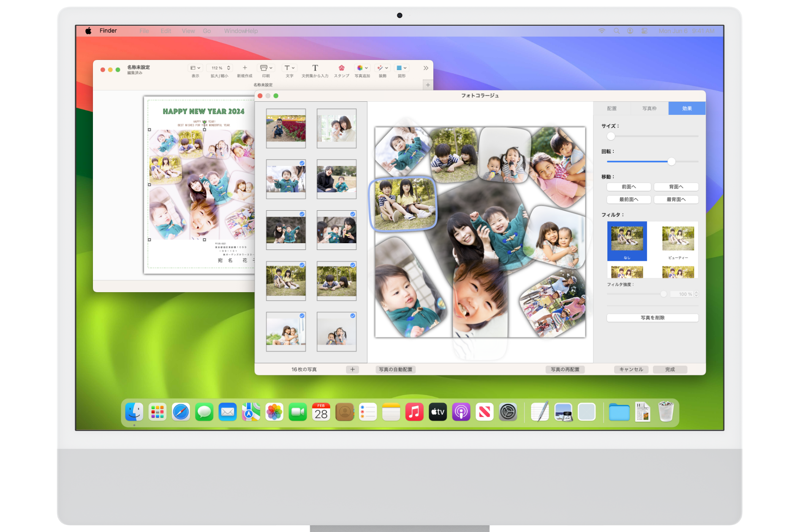The height and width of the screenshot is (532, 800).
Task: Toggle checkmark on mother-and-toddler dark thumbnail
Action: point(302,214)
